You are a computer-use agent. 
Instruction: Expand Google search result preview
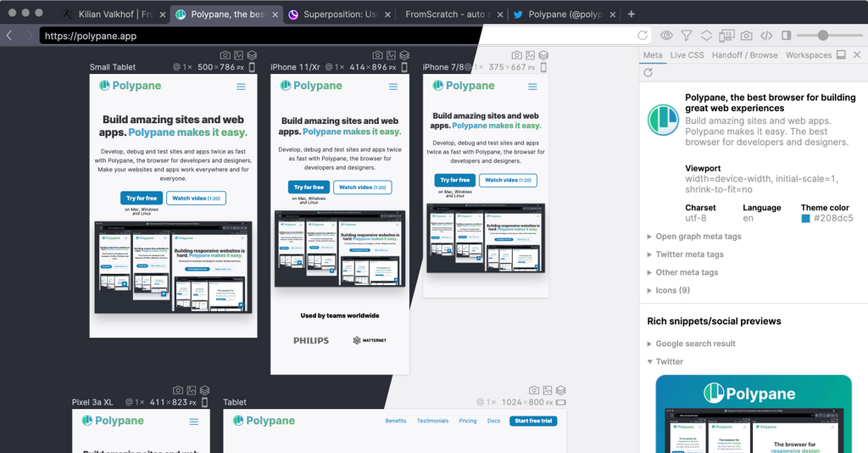coord(692,344)
